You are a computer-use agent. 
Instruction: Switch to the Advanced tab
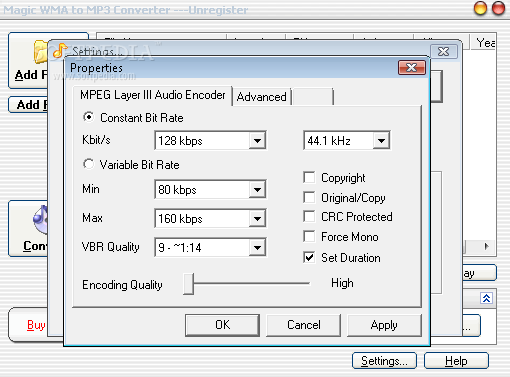point(262,97)
